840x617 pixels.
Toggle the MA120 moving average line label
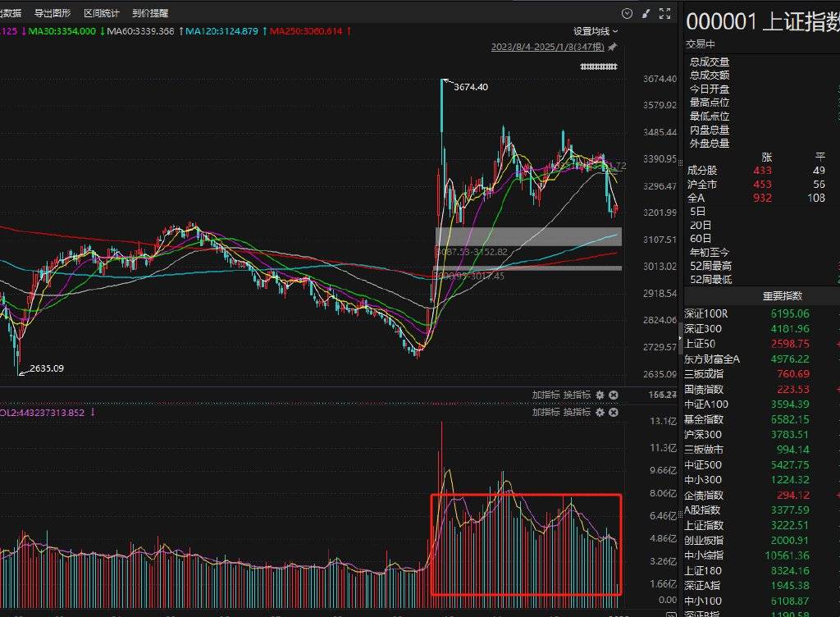coord(221,31)
